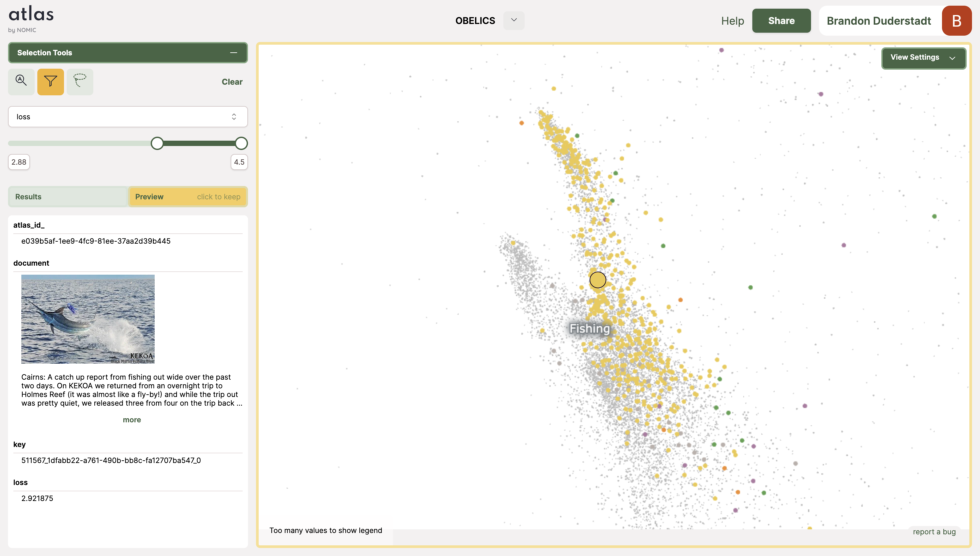The height and width of the screenshot is (556, 980).
Task: Open the OBELICS project dropdown chevron
Action: coord(513,20)
